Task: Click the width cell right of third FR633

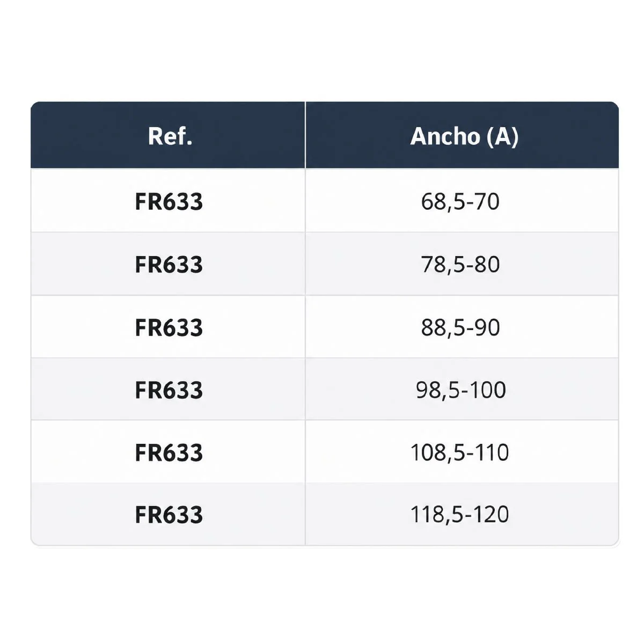Action: tap(462, 326)
